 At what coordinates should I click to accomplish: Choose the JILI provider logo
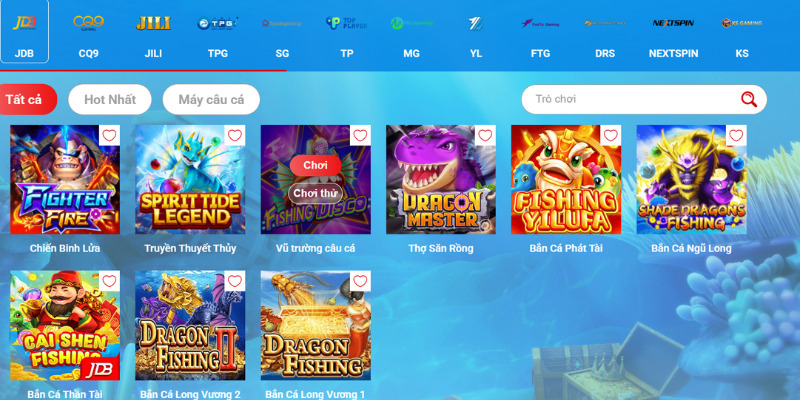153,23
